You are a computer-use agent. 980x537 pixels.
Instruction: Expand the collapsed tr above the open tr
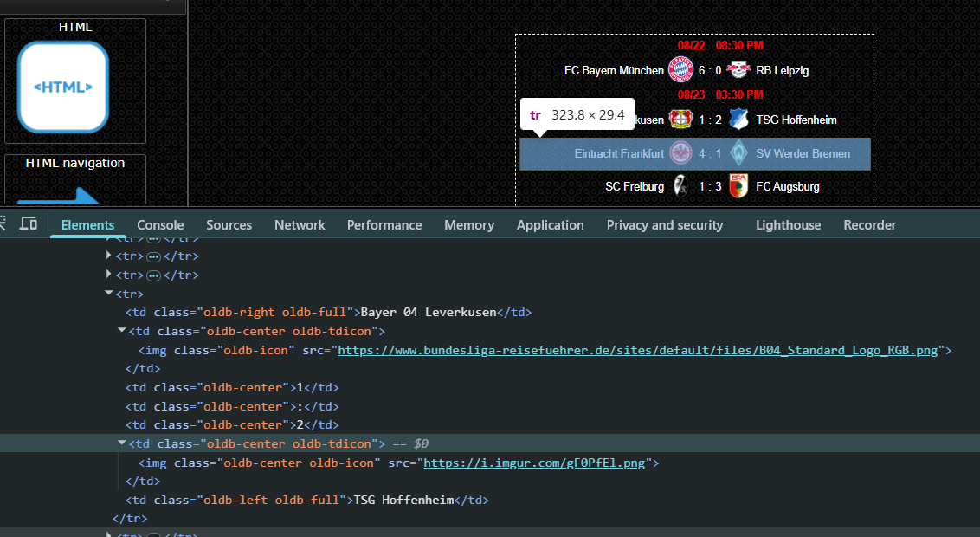tap(109, 274)
